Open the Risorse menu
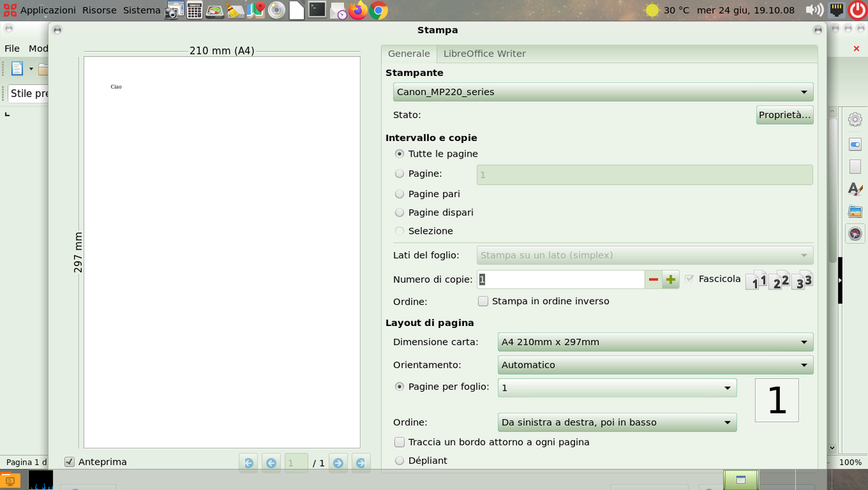This screenshot has width=868, height=490. [x=99, y=10]
